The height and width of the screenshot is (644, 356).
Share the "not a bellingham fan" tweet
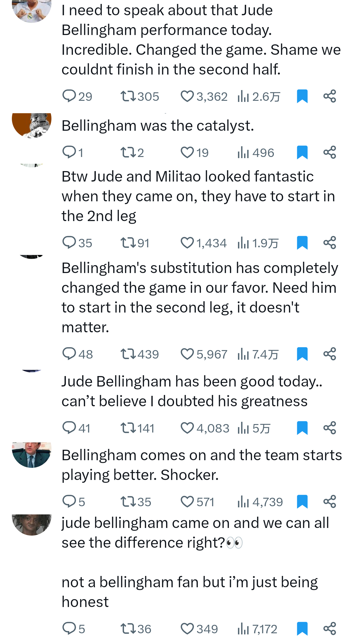click(x=329, y=629)
